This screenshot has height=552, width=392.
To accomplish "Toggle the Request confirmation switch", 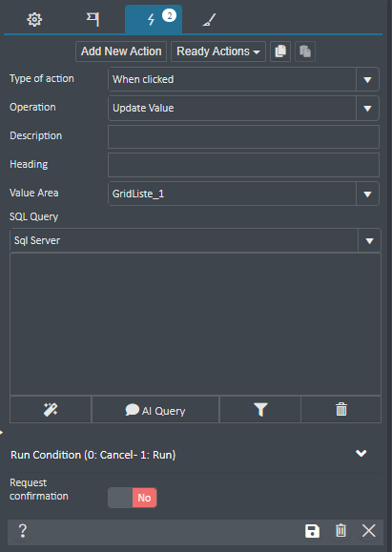I will click(133, 498).
